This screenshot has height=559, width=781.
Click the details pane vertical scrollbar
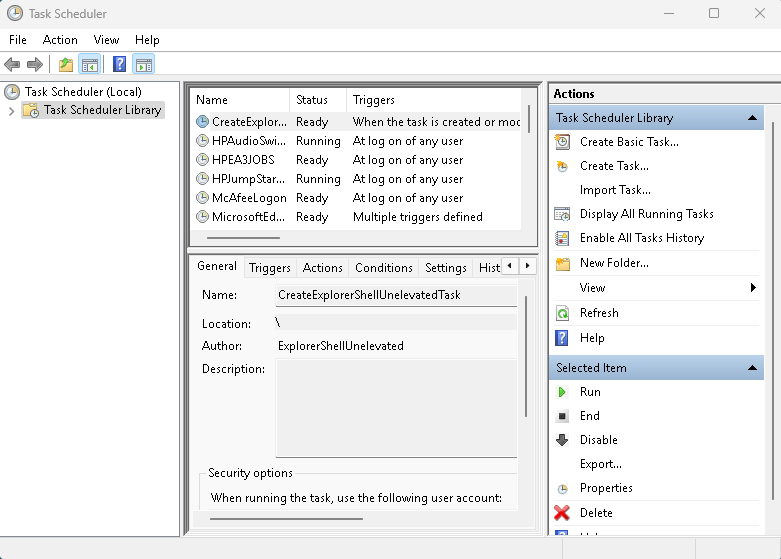pos(525,356)
